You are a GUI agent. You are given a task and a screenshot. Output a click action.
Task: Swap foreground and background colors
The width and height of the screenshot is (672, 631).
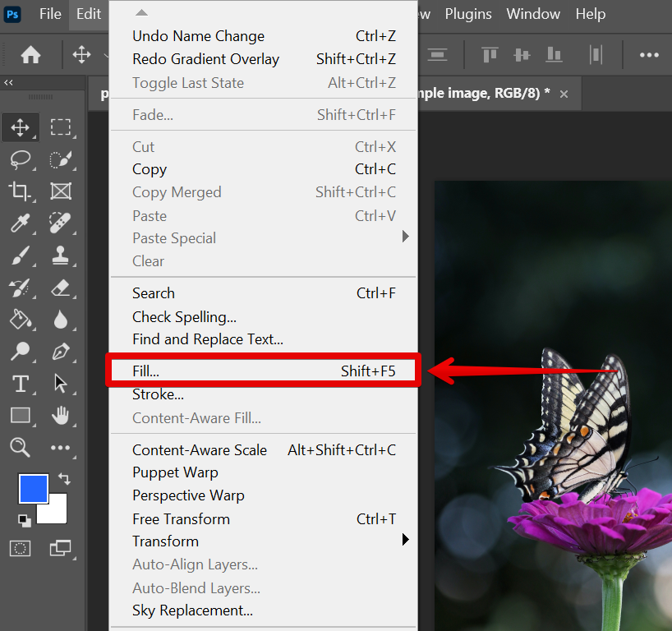click(64, 479)
